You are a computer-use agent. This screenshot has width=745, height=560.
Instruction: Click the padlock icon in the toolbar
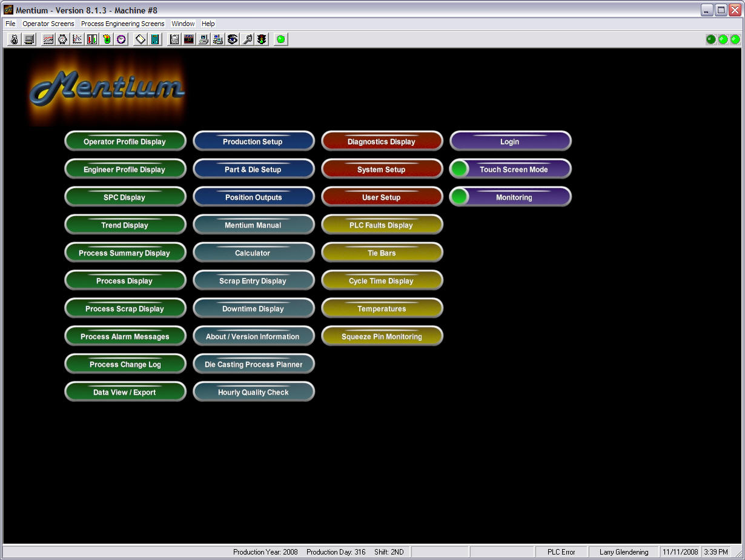tap(14, 39)
